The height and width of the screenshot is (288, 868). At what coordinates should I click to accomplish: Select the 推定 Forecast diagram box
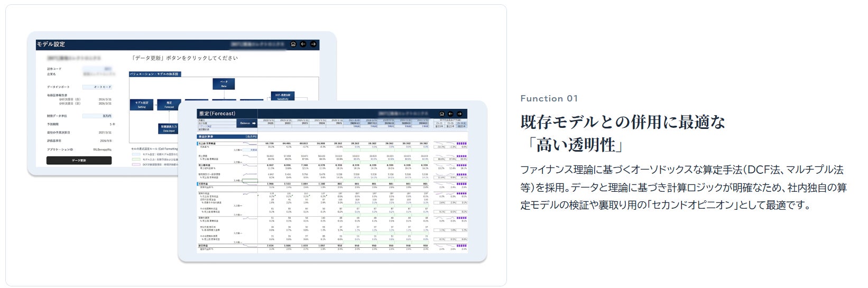[169, 105]
